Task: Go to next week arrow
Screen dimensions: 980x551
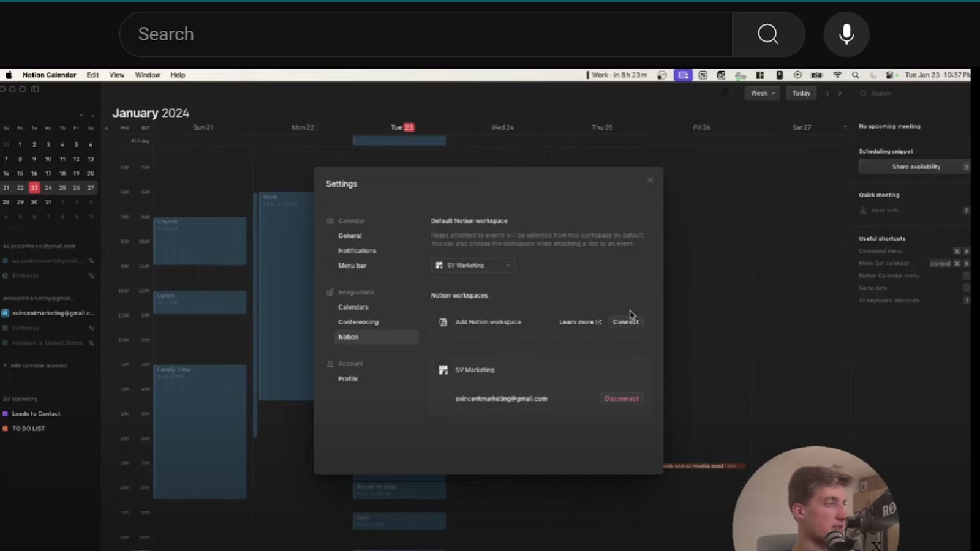Action: click(x=840, y=93)
